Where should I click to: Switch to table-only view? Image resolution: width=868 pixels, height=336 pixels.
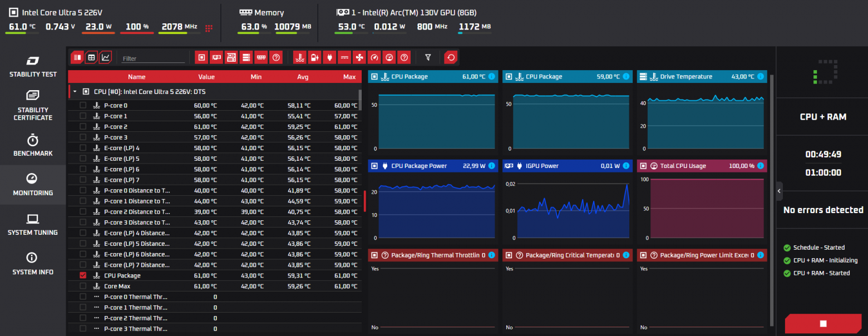pos(91,57)
